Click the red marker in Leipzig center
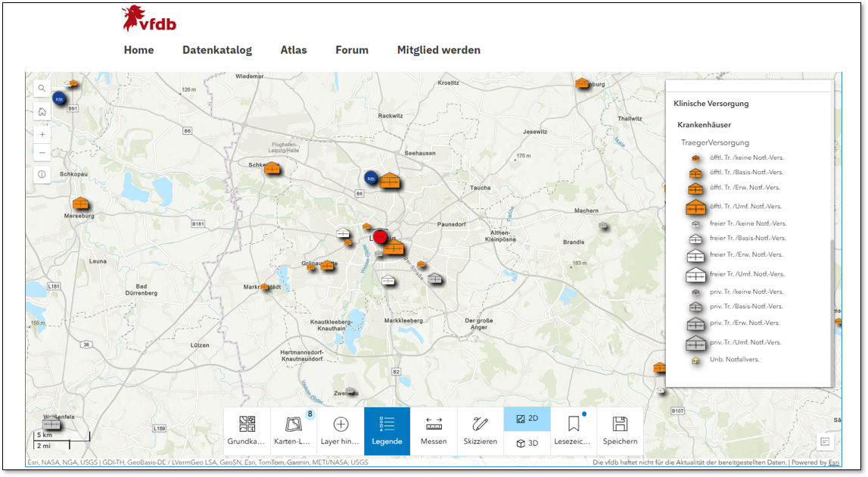The height and width of the screenshot is (477, 868). (380, 237)
